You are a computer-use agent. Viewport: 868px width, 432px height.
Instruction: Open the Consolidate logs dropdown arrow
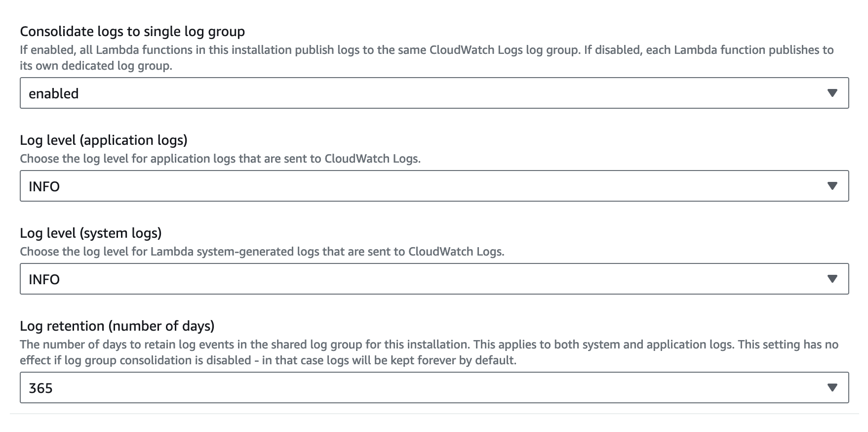click(832, 93)
